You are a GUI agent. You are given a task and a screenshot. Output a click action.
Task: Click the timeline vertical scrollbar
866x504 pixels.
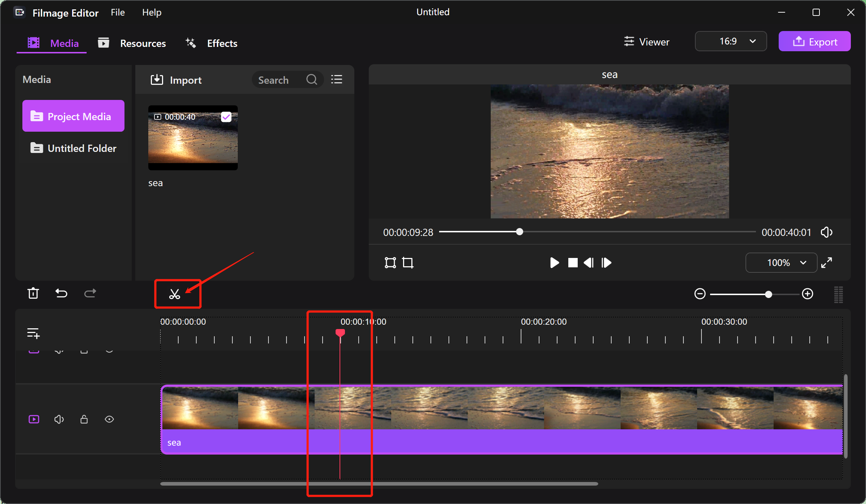pyautogui.click(x=845, y=416)
